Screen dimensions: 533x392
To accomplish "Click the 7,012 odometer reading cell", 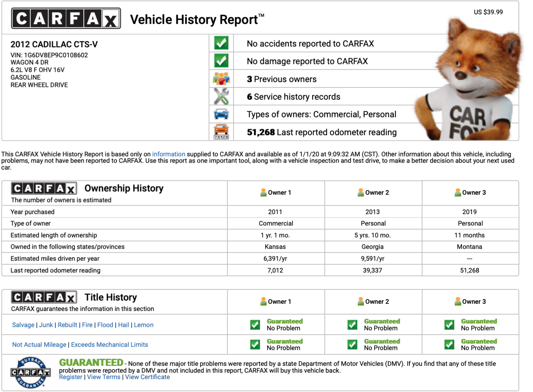I will click(275, 270).
